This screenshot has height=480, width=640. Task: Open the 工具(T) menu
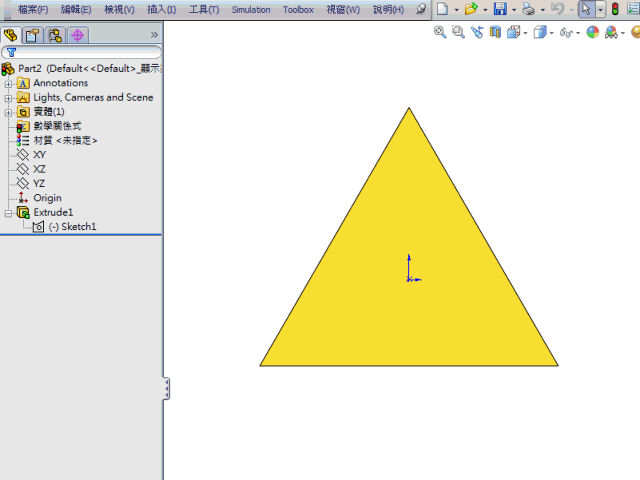pos(204,9)
